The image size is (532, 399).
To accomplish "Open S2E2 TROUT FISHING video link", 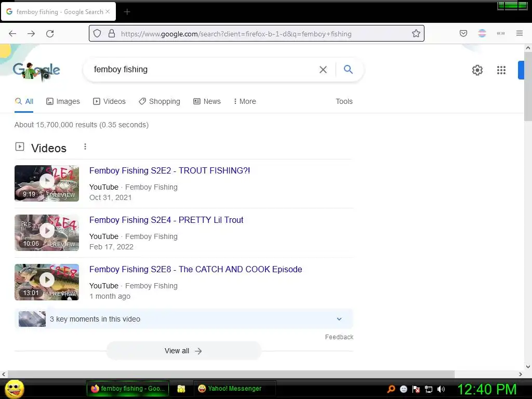I will pos(170,170).
